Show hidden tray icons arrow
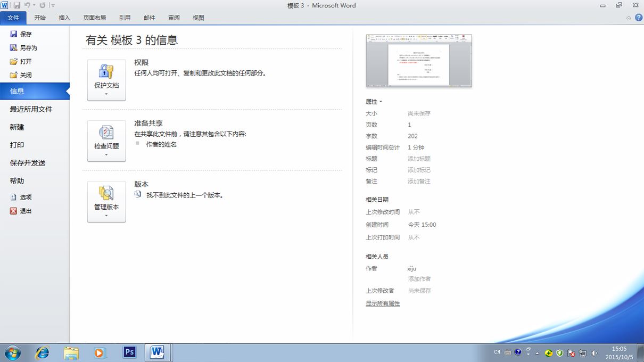The height and width of the screenshot is (362, 644). click(x=538, y=352)
